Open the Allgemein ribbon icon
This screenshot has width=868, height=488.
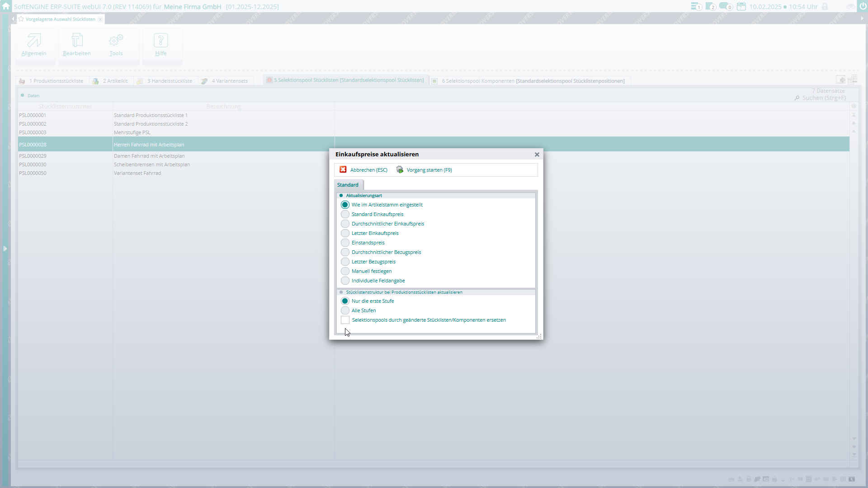tap(34, 41)
